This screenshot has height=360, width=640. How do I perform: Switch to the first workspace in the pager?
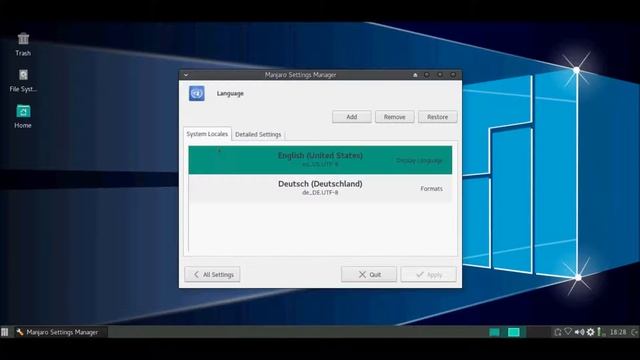(x=494, y=332)
